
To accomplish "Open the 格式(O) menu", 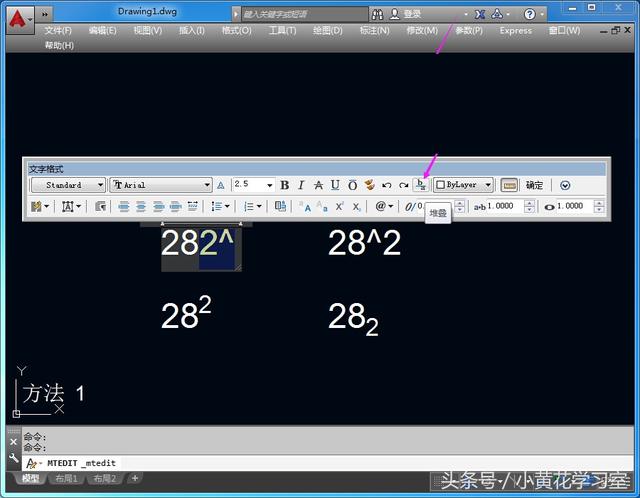I will [x=237, y=31].
